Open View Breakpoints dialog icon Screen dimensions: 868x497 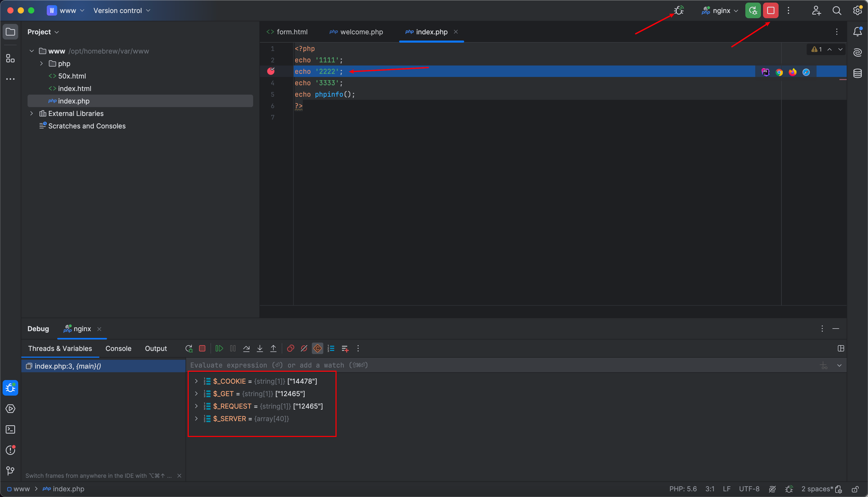[290, 349]
